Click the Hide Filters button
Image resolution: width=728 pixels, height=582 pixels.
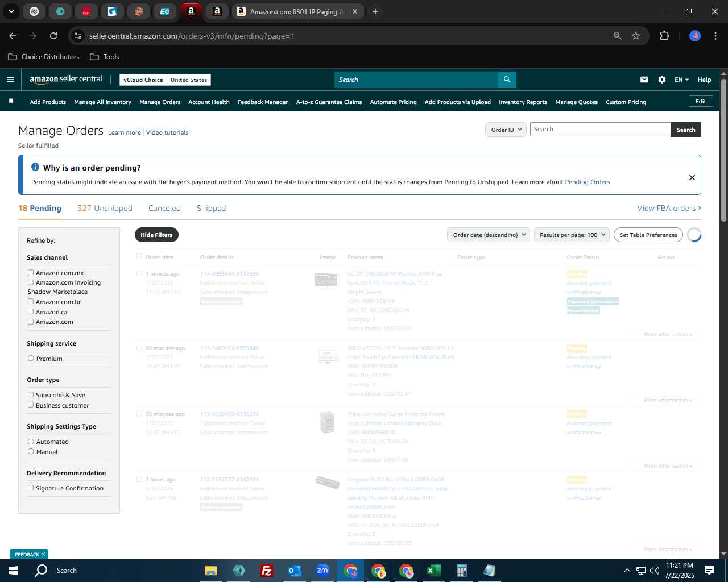(156, 235)
